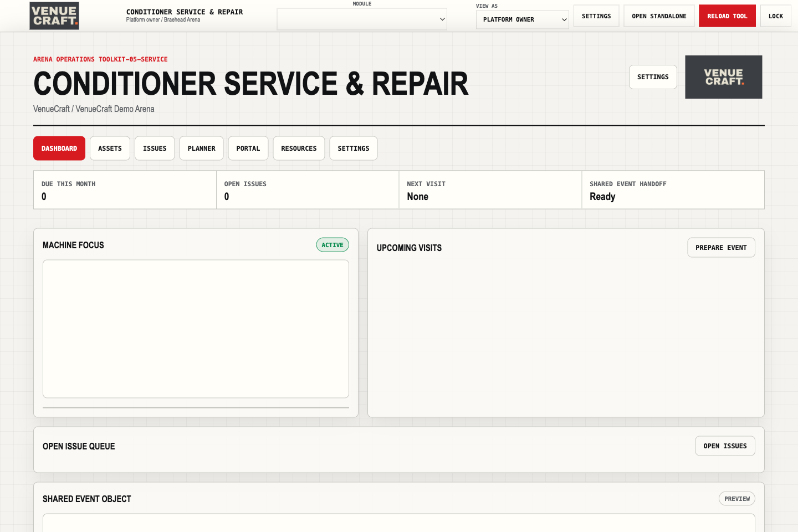
Task: Click the Lock button
Action: click(x=776, y=16)
